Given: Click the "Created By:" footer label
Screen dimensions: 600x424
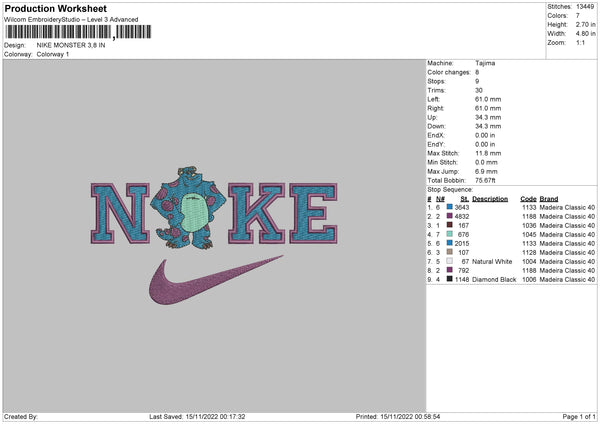Looking at the screenshot, I should (21, 416).
